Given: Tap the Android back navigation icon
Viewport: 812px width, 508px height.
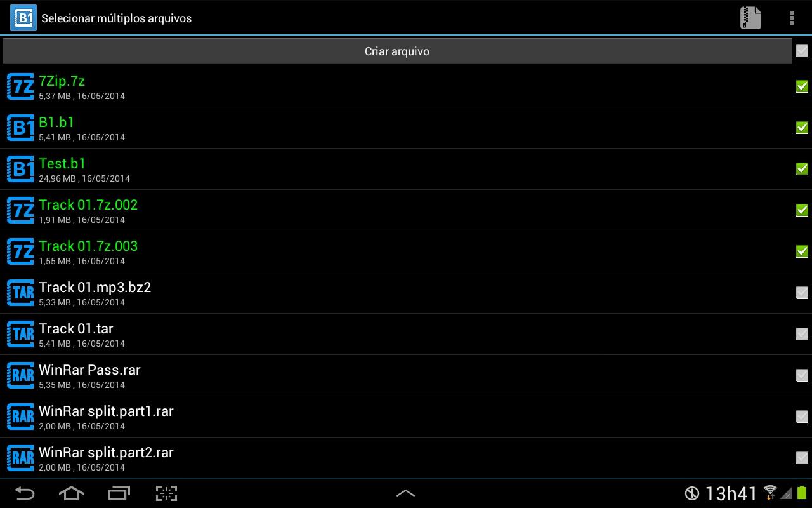Looking at the screenshot, I should point(24,493).
